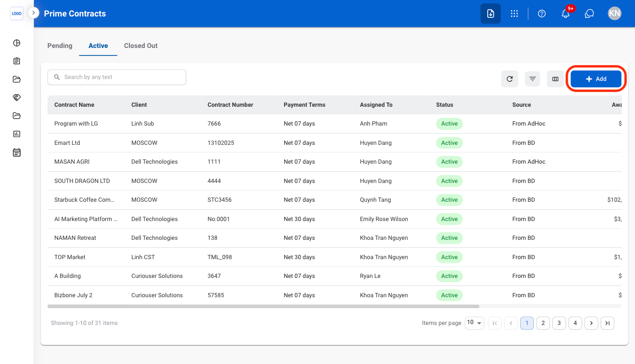Open the KN user avatar menu
635x364 pixels.
[614, 14]
